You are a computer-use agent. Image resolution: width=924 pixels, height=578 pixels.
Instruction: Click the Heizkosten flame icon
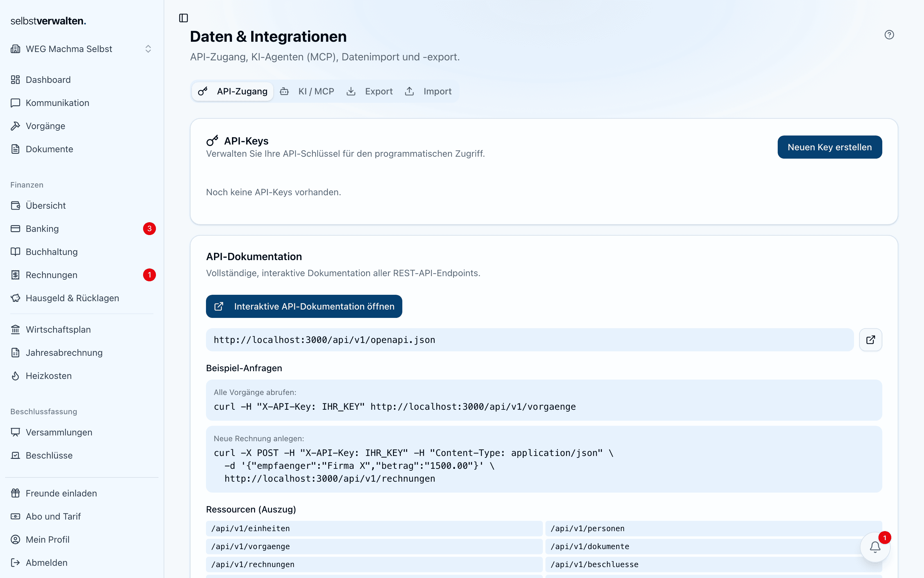(15, 376)
